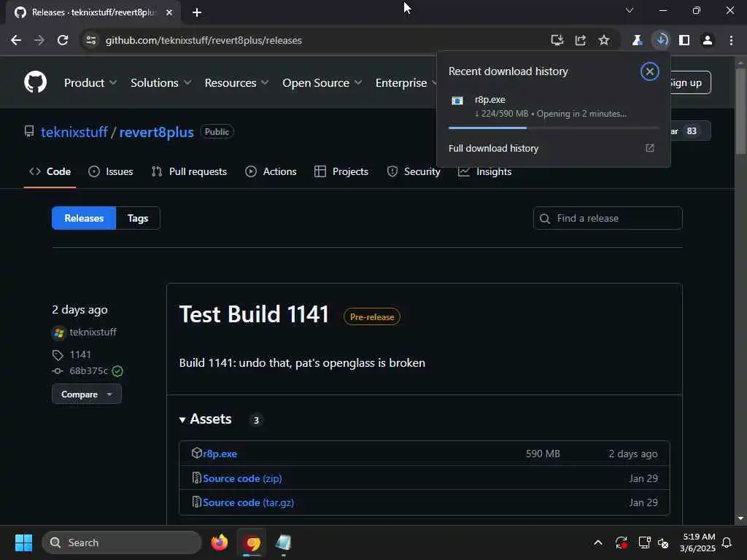Expand the Open Source menu

click(x=322, y=83)
